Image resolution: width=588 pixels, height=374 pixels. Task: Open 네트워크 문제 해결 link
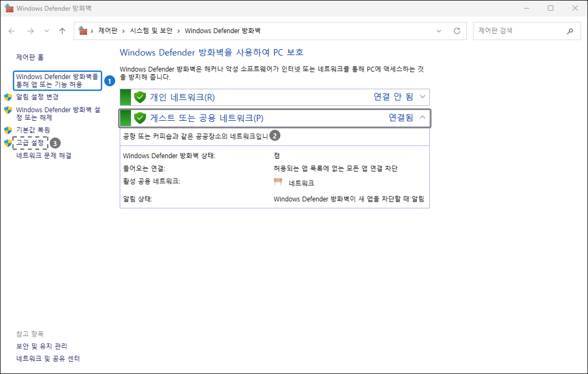click(x=44, y=155)
